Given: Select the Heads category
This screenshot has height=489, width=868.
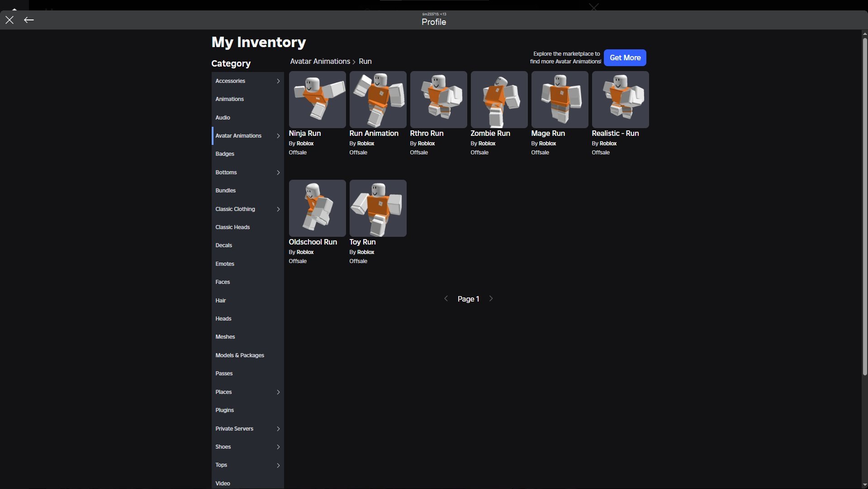Looking at the screenshot, I should [x=247, y=319].
